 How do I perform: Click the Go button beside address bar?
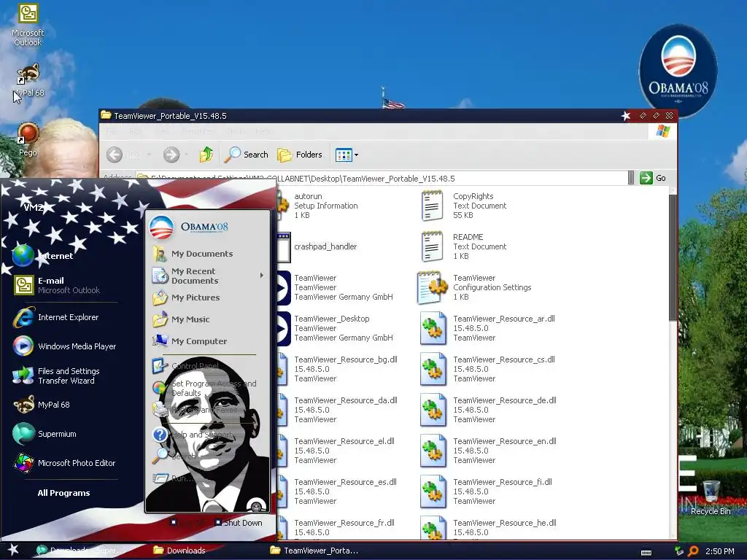pos(653,178)
